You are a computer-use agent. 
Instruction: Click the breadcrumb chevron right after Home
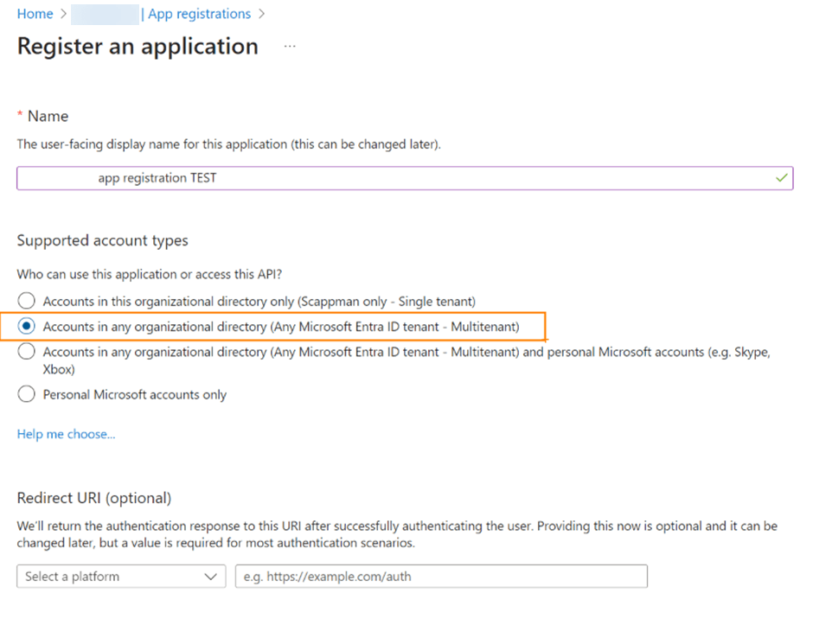63,14
